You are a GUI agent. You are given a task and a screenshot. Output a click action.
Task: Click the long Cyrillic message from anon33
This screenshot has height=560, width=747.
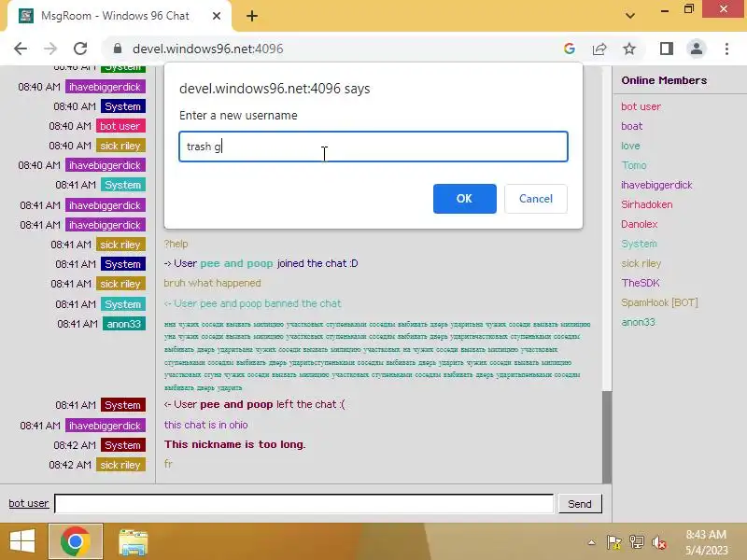pos(377,356)
